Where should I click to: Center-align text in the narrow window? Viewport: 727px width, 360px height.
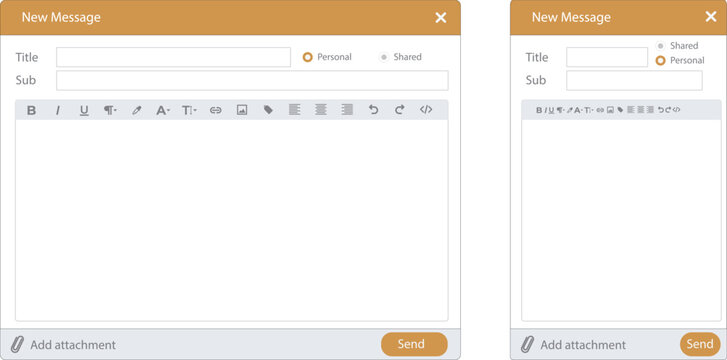[641, 110]
